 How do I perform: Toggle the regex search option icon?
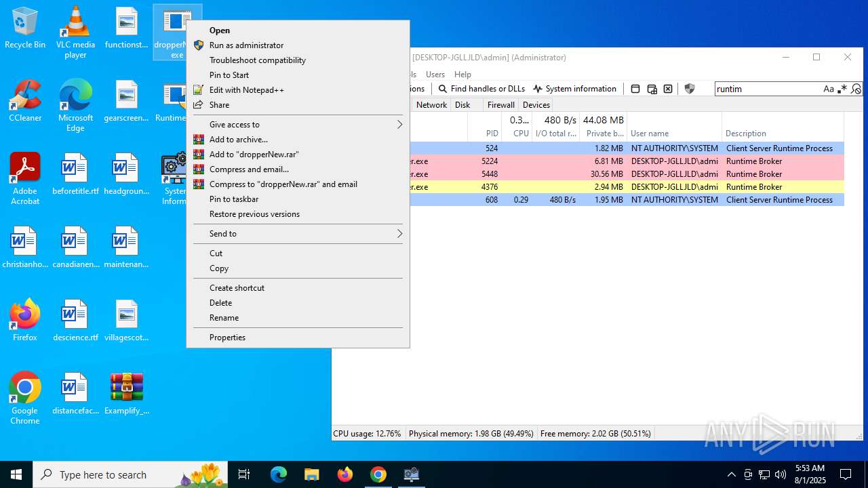tap(842, 89)
